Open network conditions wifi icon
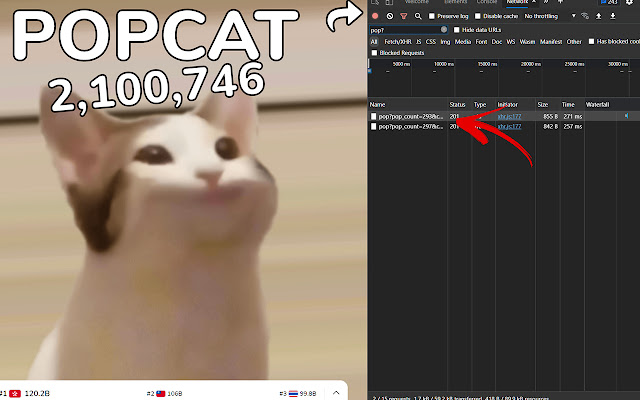Image resolution: width=640 pixels, height=400 pixels. [x=585, y=16]
